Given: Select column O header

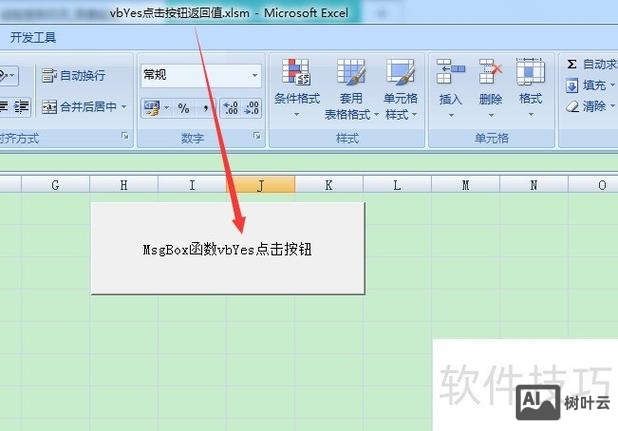Looking at the screenshot, I should tap(593, 185).
